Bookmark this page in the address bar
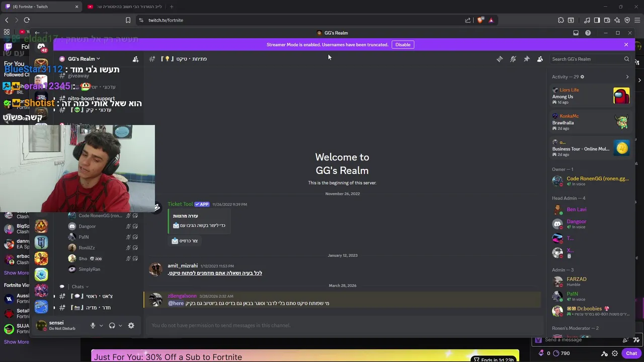644x362 pixels. [x=128, y=20]
